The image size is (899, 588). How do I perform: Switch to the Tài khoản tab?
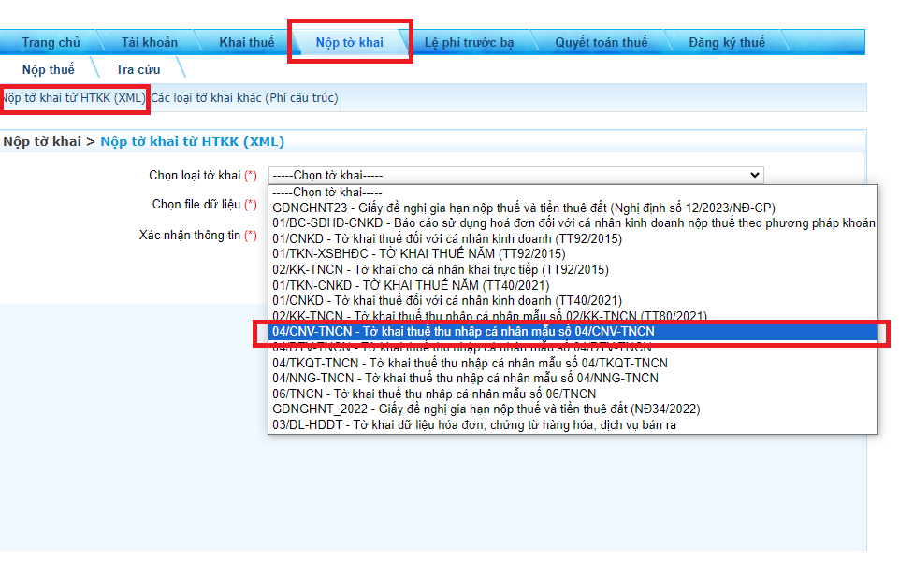(149, 43)
